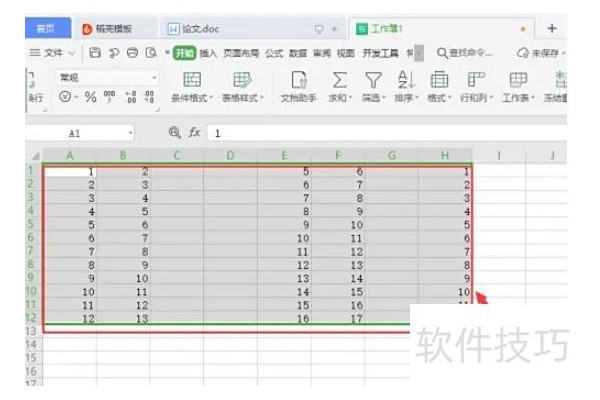Image resolution: width=600 pixels, height=400 pixels.
Task: Open 条件格式 conditional formatting
Action: 192,87
